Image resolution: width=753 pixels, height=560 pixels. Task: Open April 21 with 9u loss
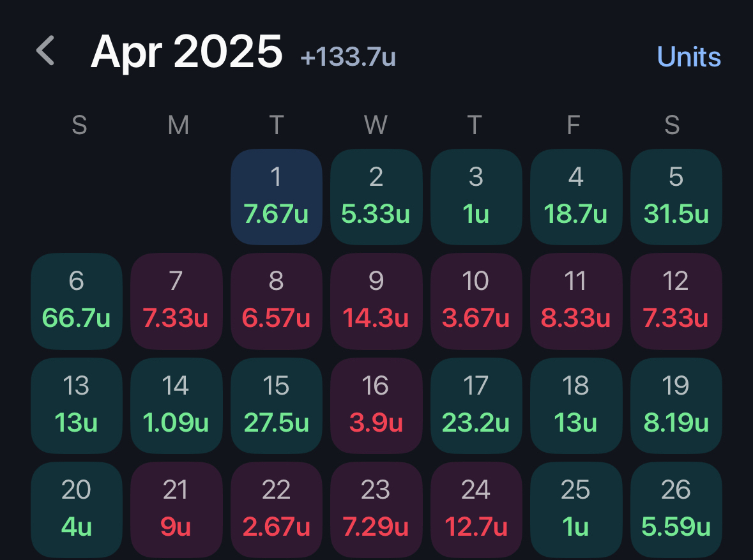coord(176,509)
